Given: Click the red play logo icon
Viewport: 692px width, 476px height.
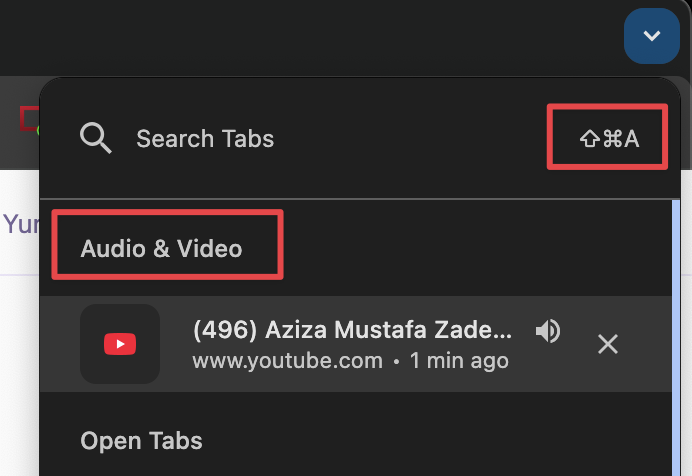Looking at the screenshot, I should 120,344.
